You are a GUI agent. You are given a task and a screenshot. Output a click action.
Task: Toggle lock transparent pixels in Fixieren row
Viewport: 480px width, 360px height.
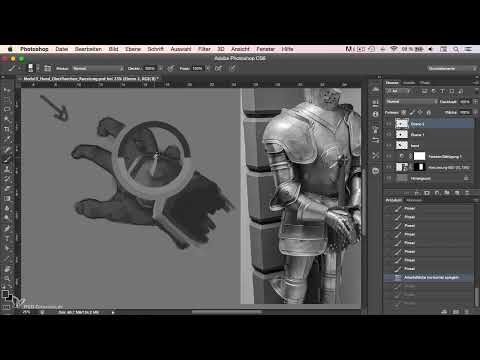coord(404,113)
